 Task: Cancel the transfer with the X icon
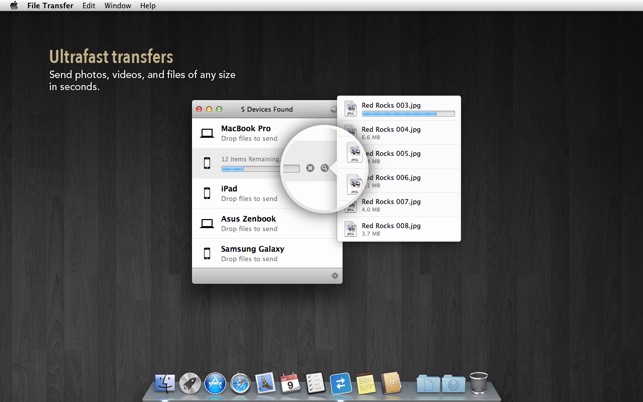pyautogui.click(x=310, y=168)
